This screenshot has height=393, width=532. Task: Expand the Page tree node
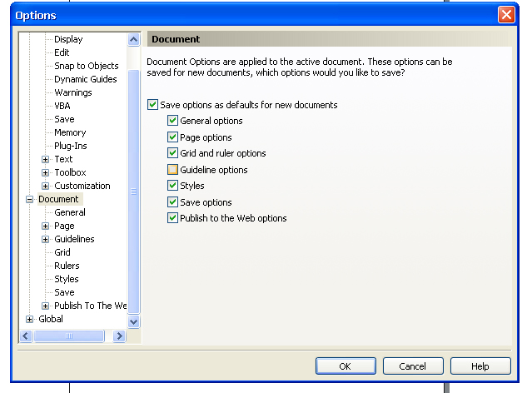click(45, 226)
